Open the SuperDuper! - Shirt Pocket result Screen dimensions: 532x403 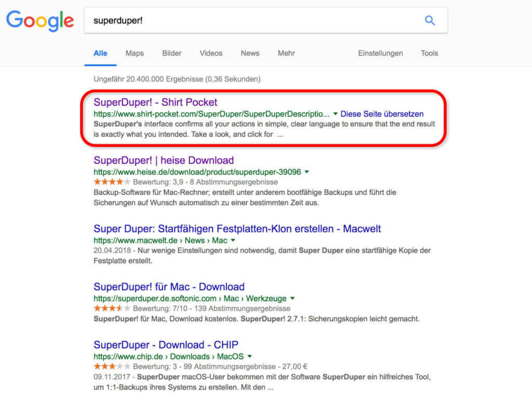pyautogui.click(x=155, y=102)
